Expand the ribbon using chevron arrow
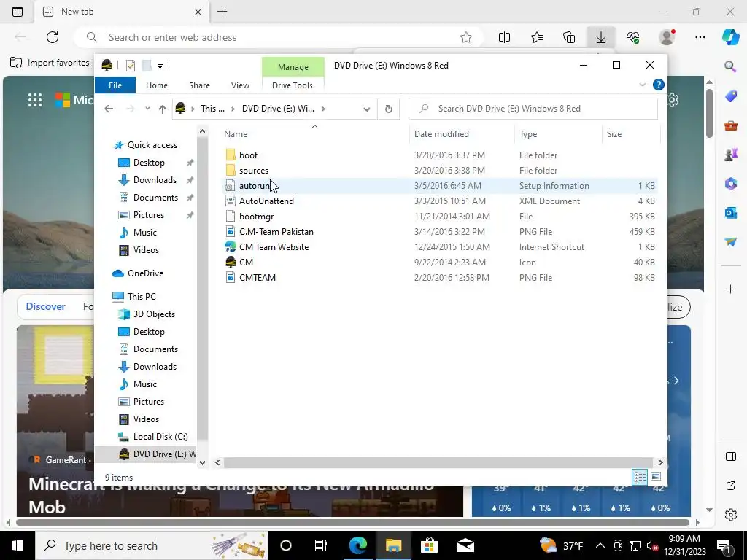 [x=642, y=85]
